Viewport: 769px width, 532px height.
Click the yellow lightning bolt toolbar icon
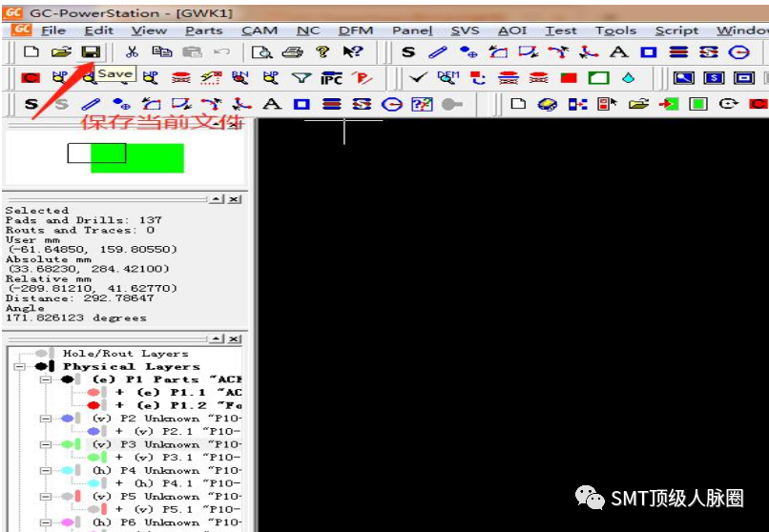211,78
